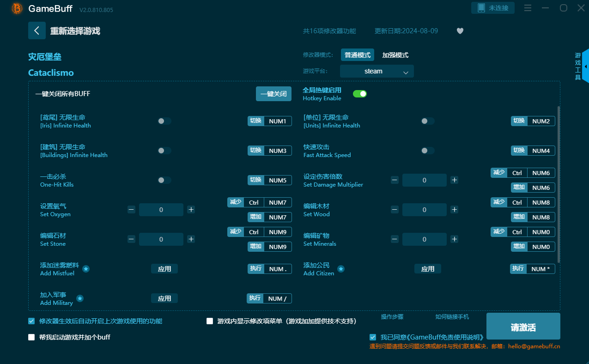Click the Set Damage Multiplier value field

tap(425, 180)
